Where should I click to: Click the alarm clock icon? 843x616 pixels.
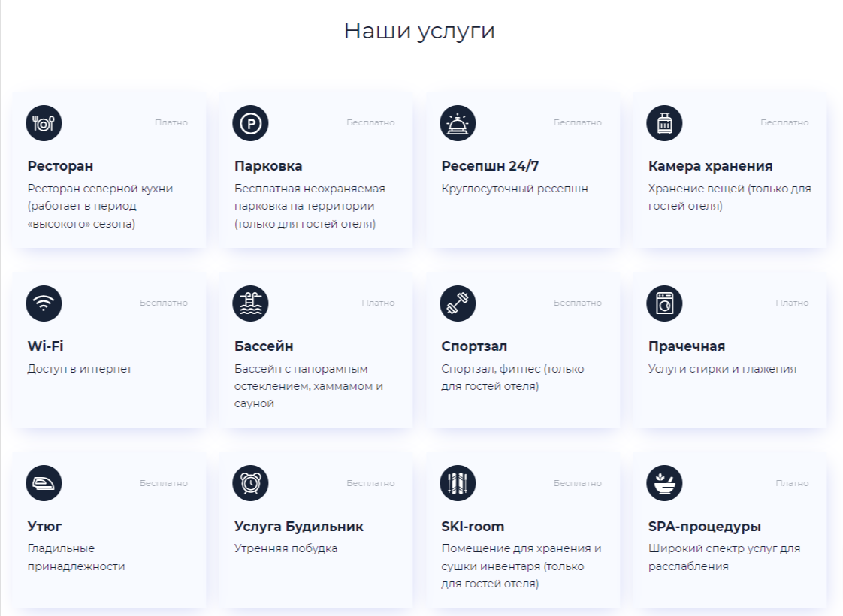(250, 483)
